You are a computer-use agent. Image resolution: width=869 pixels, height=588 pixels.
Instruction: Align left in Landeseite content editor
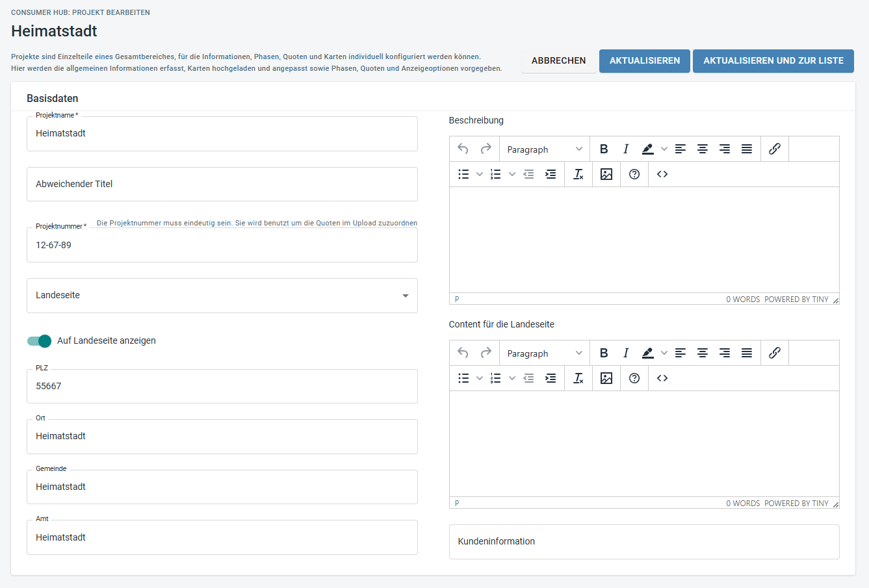tap(681, 353)
